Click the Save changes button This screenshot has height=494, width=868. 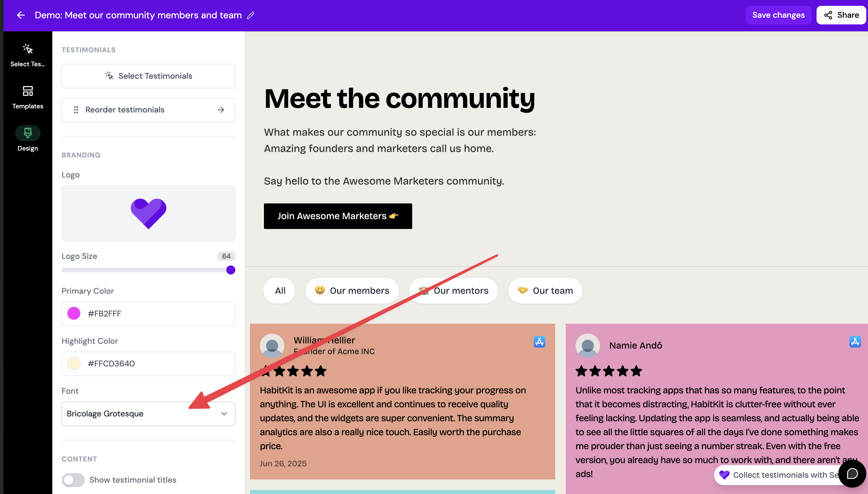coord(778,15)
